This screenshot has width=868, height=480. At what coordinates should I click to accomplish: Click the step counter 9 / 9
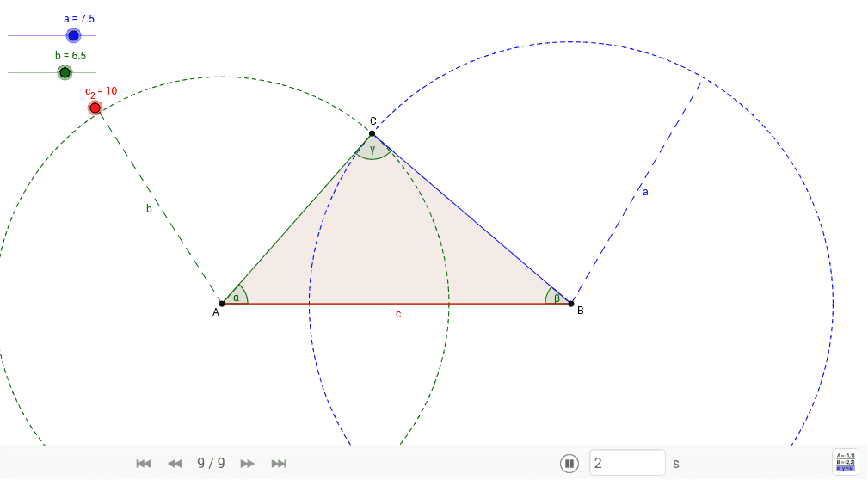pyautogui.click(x=211, y=464)
